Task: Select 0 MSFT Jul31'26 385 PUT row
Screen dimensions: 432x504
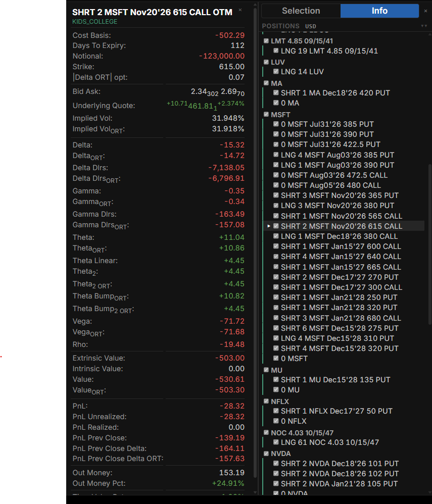Action: tap(327, 124)
